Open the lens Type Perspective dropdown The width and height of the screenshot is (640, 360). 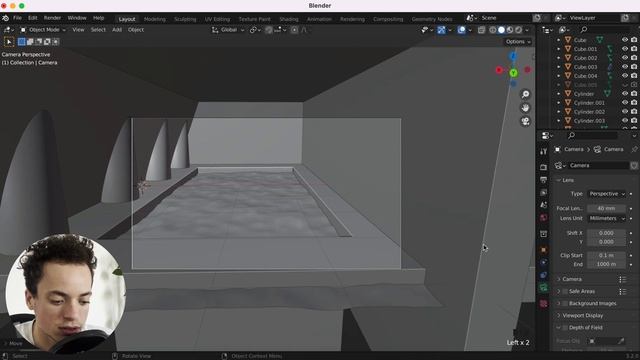click(607, 194)
